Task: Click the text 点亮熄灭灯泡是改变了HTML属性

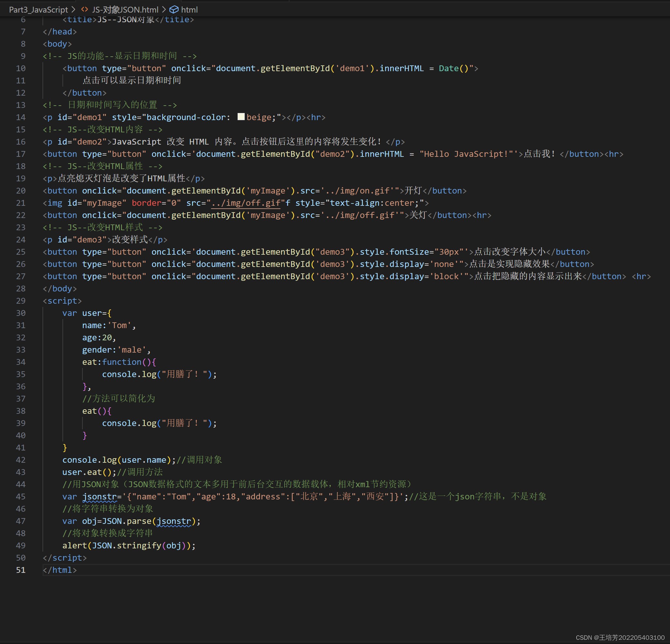Action: (x=122, y=178)
